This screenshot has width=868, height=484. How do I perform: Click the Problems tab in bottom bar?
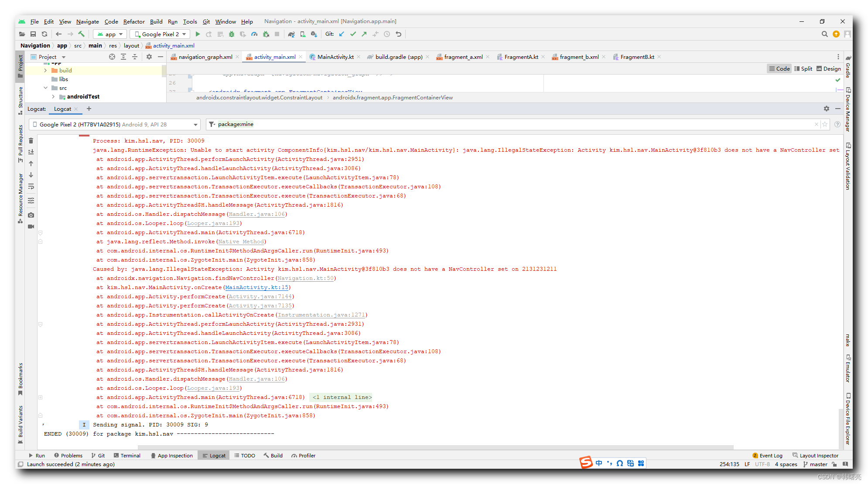click(x=67, y=455)
